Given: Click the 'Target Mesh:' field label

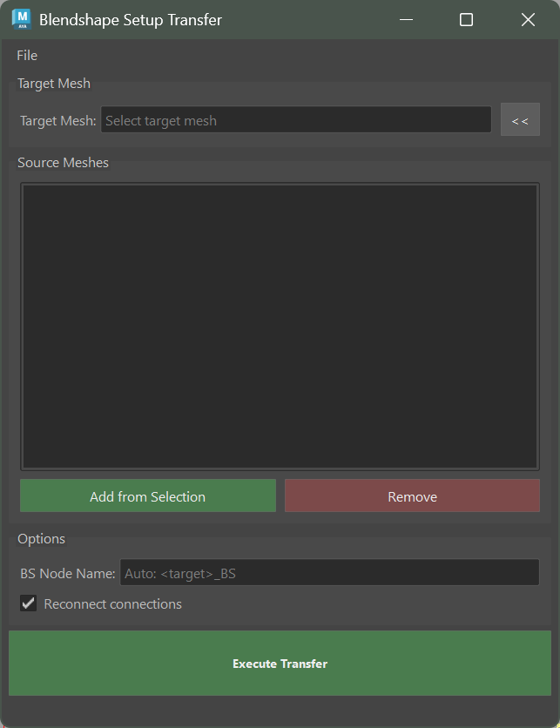Looking at the screenshot, I should pyautogui.click(x=57, y=121).
